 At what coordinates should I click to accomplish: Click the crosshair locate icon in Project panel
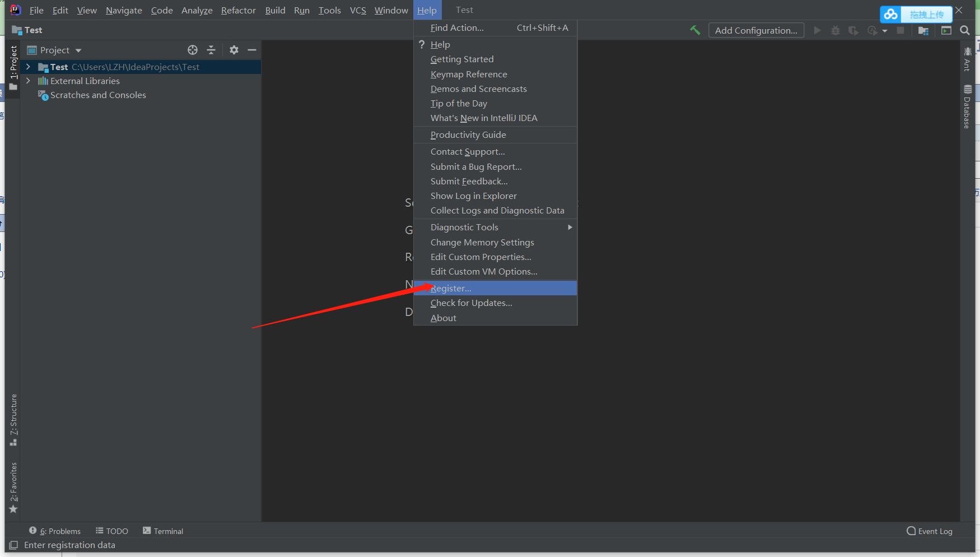click(x=193, y=50)
